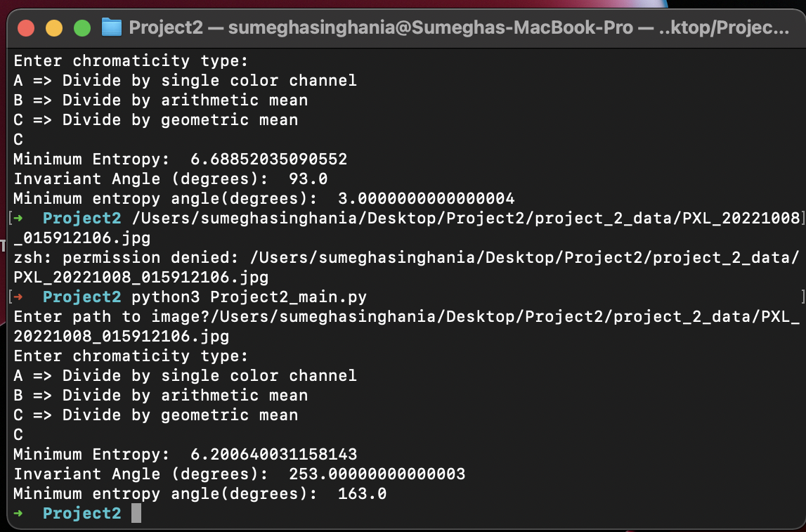Click the Minimum Entropy 6.68852035090552 value

click(x=268, y=160)
